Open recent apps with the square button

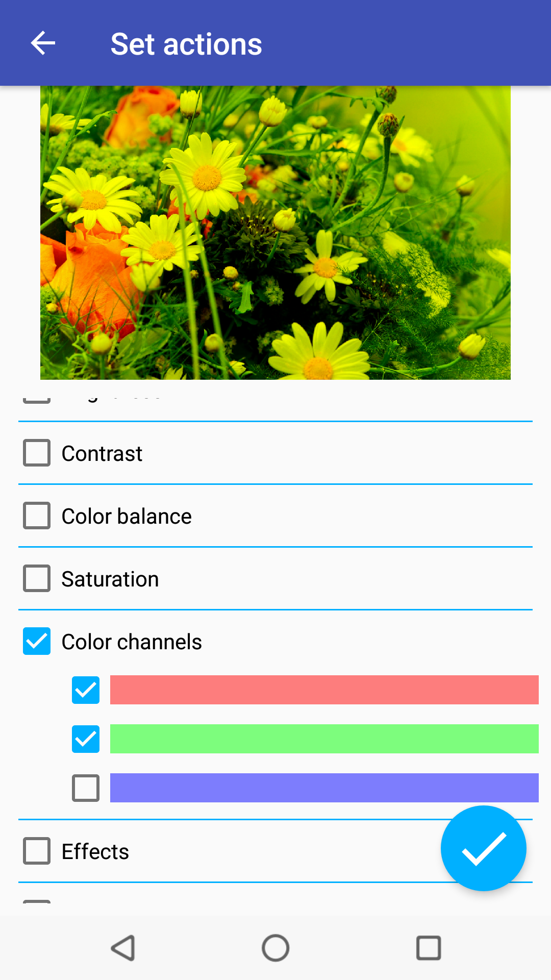pyautogui.click(x=429, y=948)
